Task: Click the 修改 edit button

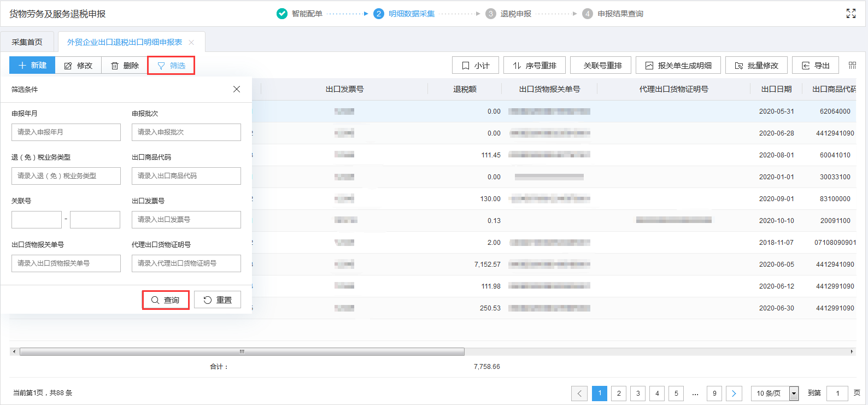Action: pos(78,66)
